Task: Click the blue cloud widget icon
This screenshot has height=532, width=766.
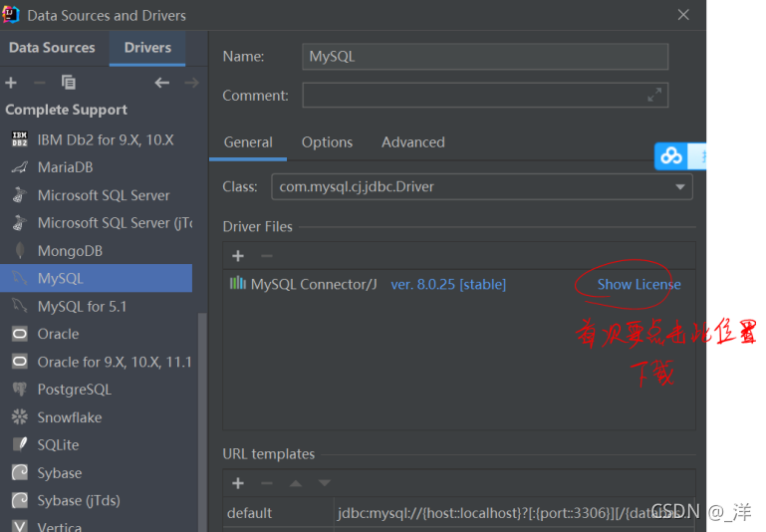Action: tap(671, 156)
